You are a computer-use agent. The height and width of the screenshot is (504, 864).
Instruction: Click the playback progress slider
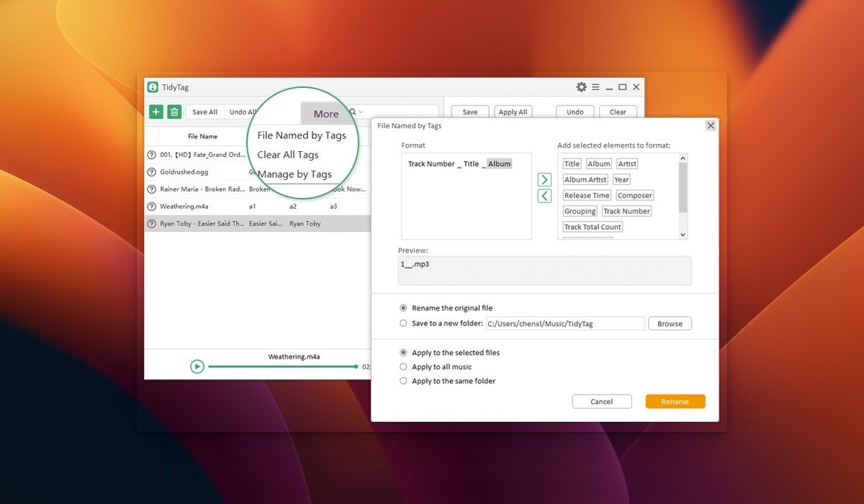click(282, 366)
